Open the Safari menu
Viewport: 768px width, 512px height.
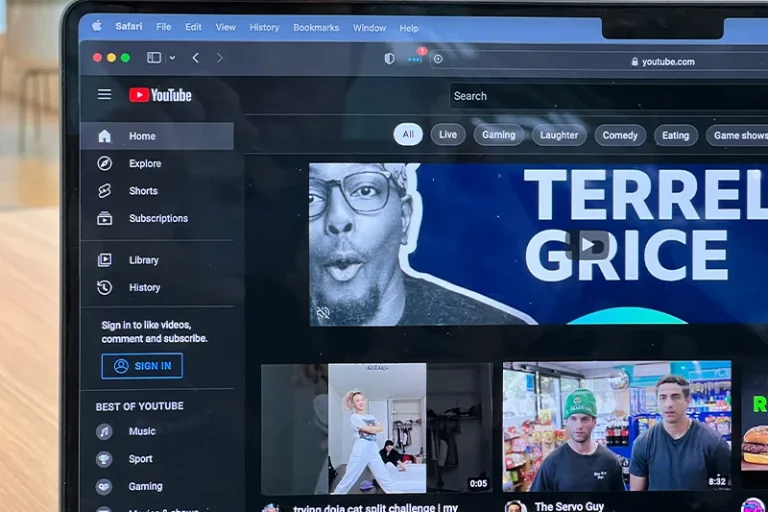(x=129, y=26)
